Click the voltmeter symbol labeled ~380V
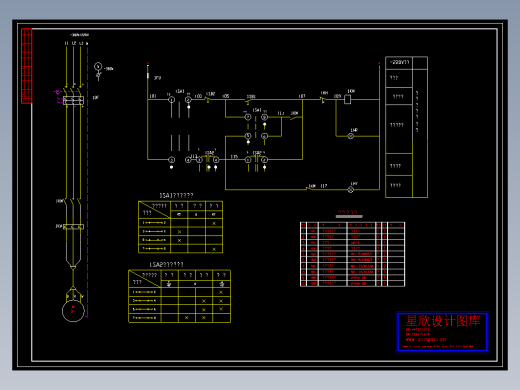 [98, 66]
